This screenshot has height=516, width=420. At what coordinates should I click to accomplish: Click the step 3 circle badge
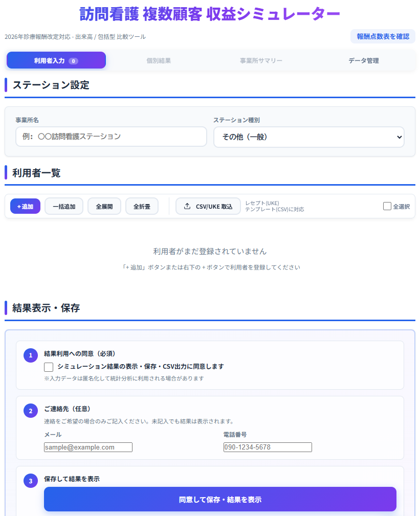(31, 481)
